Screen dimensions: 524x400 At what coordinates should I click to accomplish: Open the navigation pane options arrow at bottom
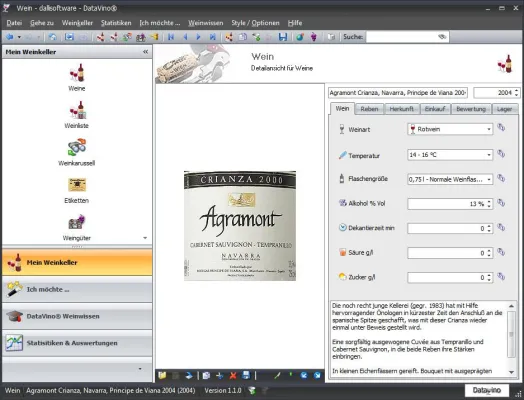pyautogui.click(x=140, y=369)
